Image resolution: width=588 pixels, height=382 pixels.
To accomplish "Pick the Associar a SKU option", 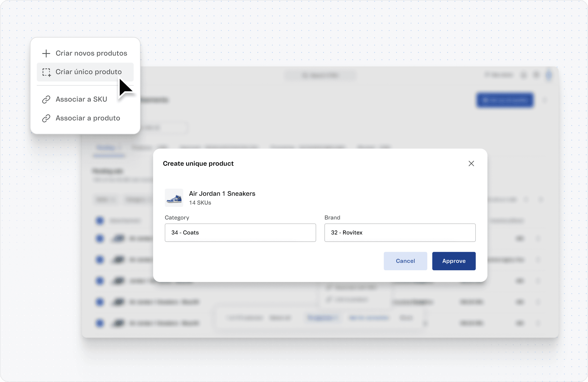I will (x=81, y=99).
